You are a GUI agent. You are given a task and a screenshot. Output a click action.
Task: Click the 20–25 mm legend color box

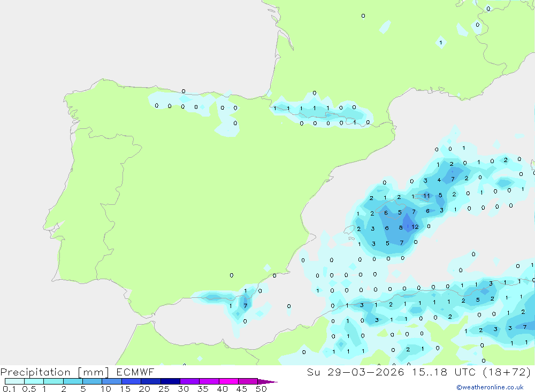click(150, 381)
